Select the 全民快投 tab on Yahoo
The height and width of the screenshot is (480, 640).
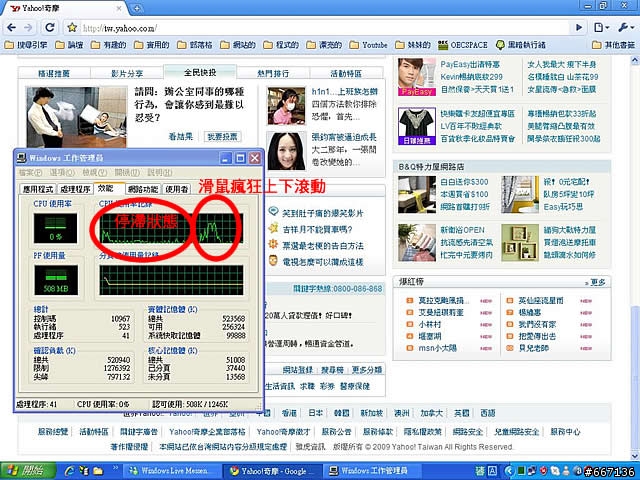point(200,72)
